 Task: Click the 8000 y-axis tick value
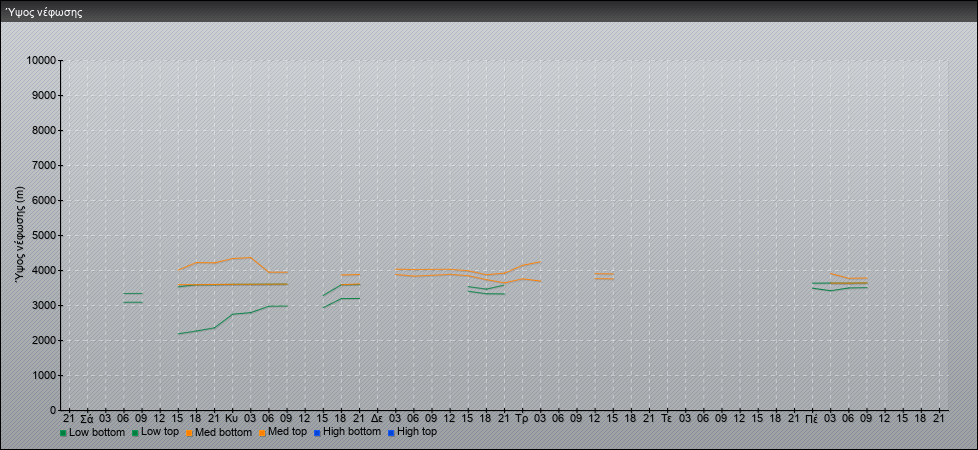(x=44, y=130)
